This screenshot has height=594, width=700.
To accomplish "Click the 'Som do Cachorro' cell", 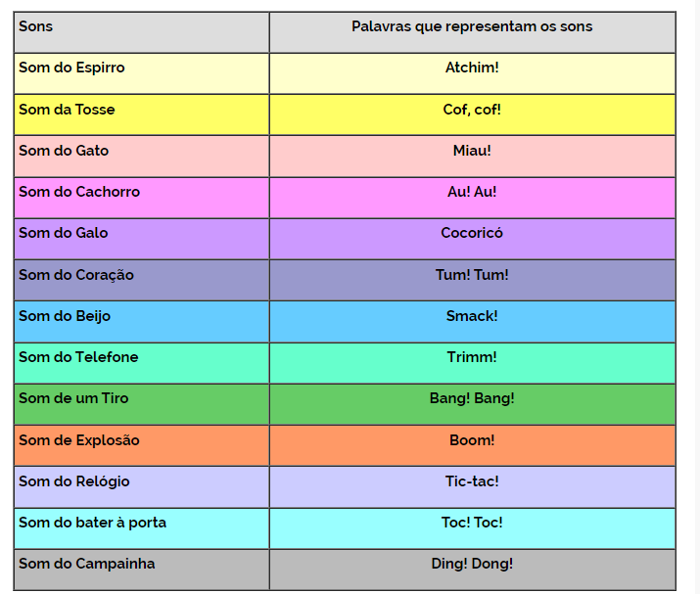I will 142,198.
